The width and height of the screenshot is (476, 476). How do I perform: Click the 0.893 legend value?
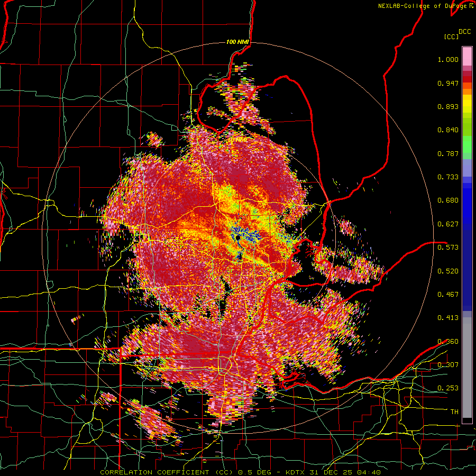[x=448, y=106]
